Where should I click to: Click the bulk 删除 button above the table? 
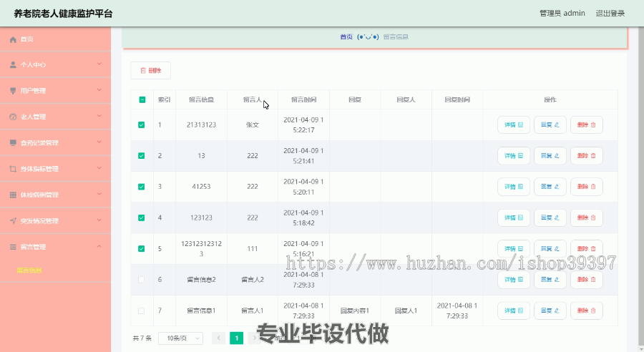(151, 71)
